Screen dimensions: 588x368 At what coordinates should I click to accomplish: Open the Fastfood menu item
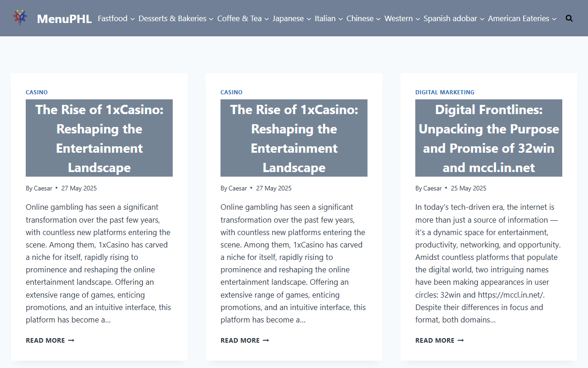point(113,18)
